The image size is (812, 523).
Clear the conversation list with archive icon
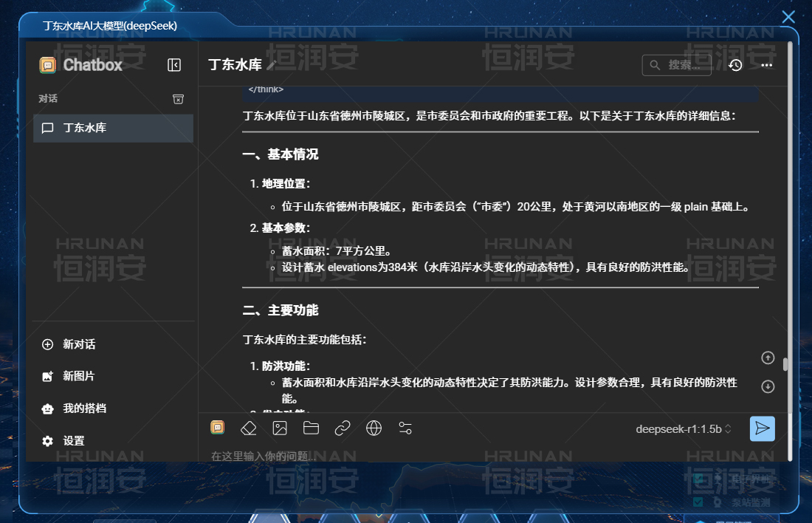178,99
